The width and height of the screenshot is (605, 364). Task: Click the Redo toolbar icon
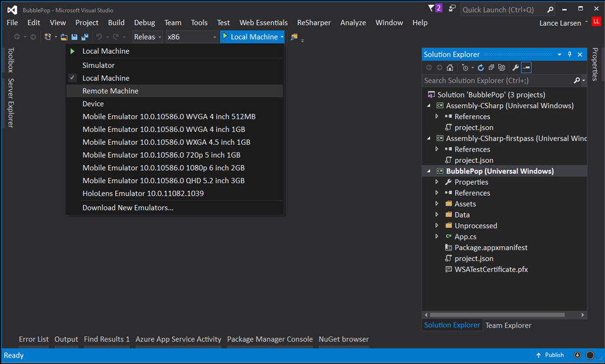coord(115,37)
